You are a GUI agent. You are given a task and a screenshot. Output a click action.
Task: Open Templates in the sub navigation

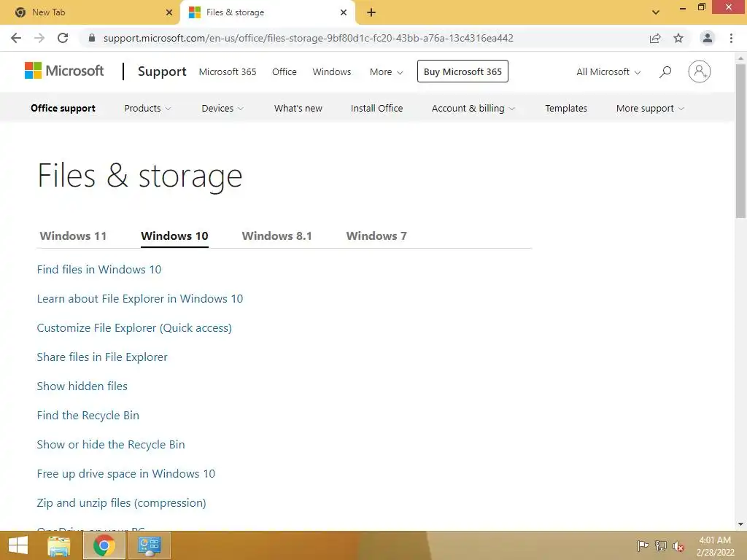coord(566,109)
